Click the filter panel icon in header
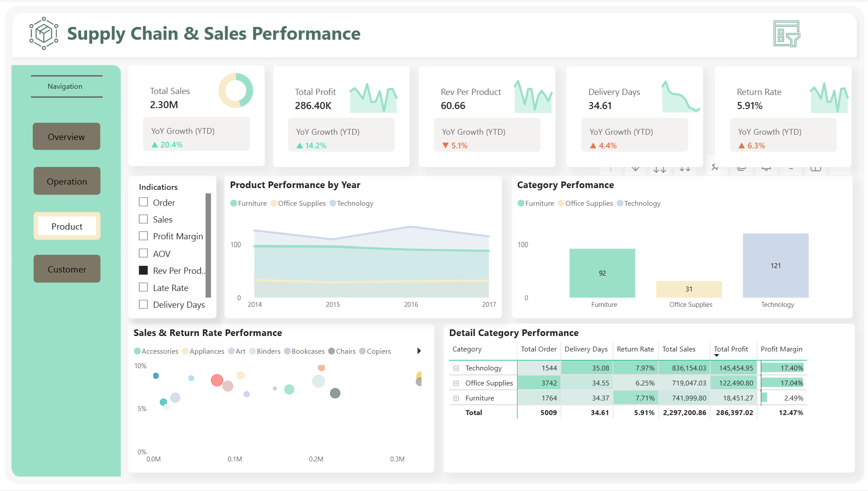 tap(787, 34)
